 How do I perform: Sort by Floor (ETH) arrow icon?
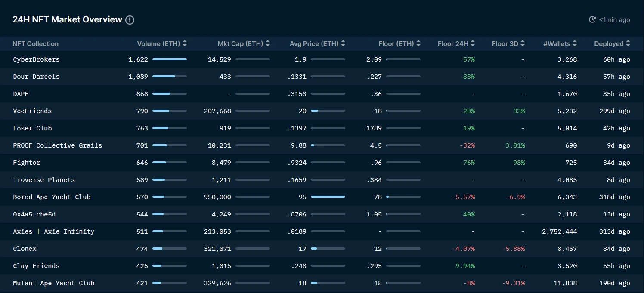418,43
